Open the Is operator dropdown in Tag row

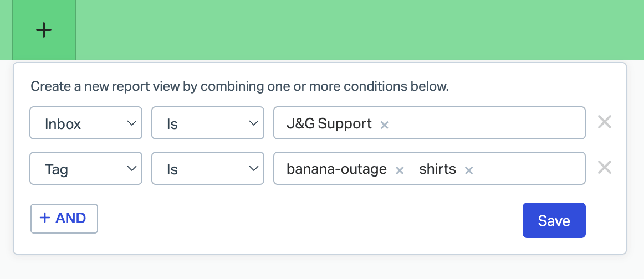(x=208, y=168)
